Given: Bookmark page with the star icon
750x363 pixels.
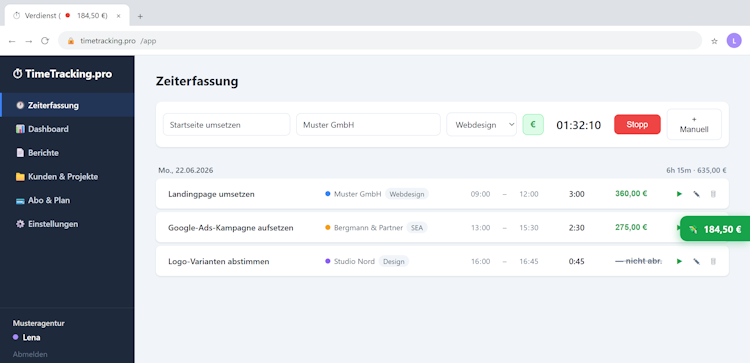Looking at the screenshot, I should pyautogui.click(x=714, y=41).
